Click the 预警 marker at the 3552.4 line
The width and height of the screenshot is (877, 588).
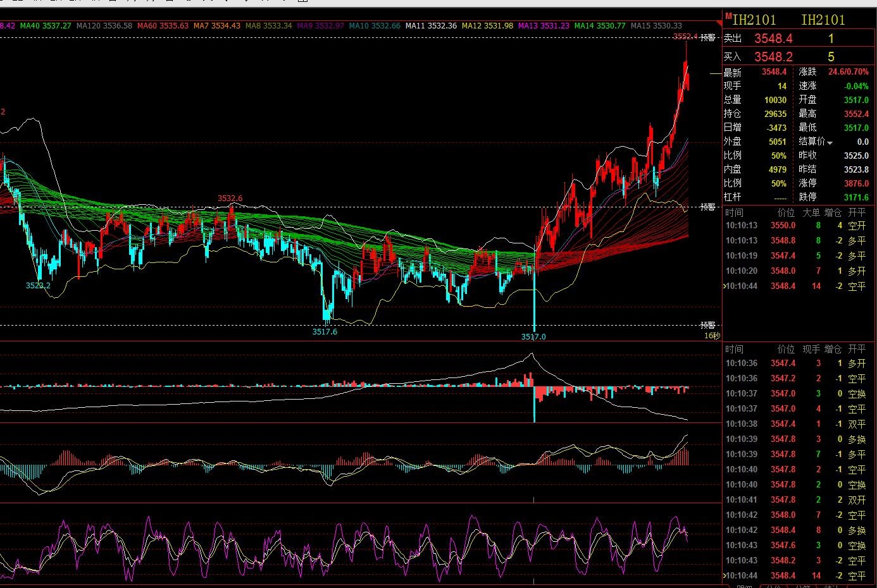707,38
